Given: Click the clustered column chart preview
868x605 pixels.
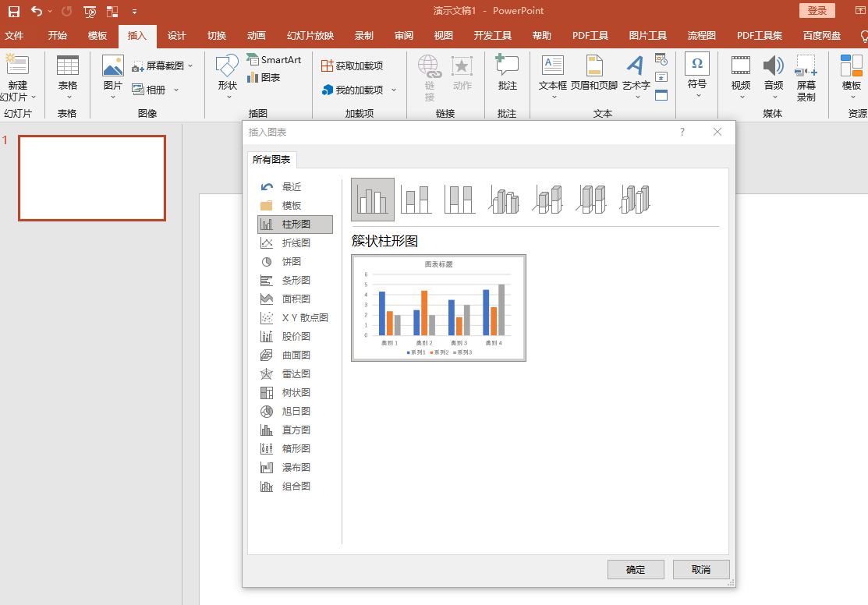Looking at the screenshot, I should coord(438,308).
